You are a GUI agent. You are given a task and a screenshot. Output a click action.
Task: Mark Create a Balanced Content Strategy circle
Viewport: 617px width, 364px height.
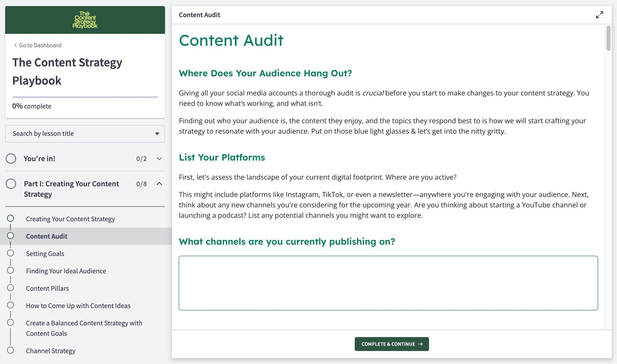[10, 322]
